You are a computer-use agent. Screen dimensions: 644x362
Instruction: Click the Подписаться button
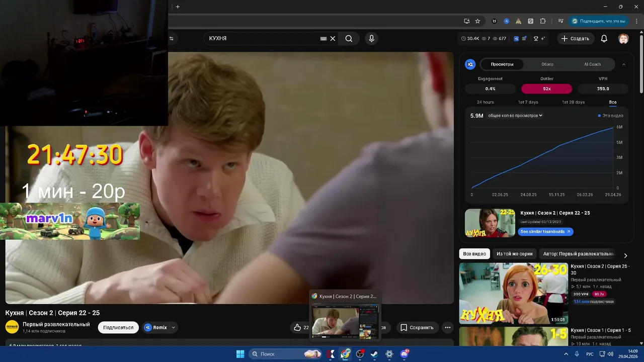click(x=118, y=327)
